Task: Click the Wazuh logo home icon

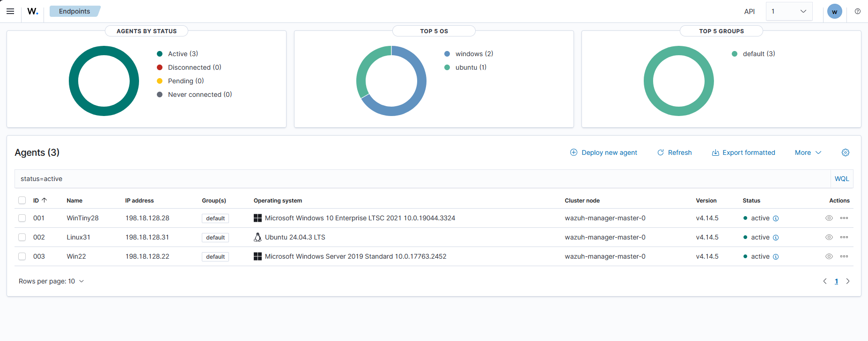Action: (x=33, y=11)
